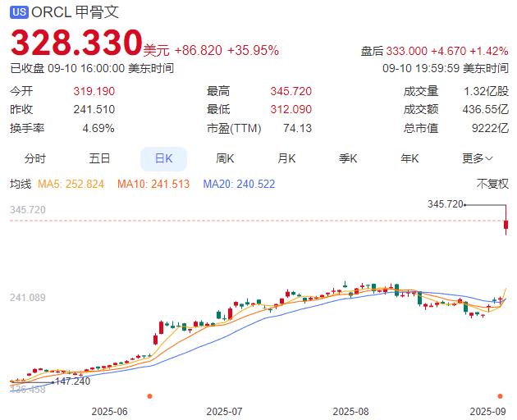The width and height of the screenshot is (517, 420).
Task: Open the 月K monthly chart tab
Action: pyautogui.click(x=286, y=159)
